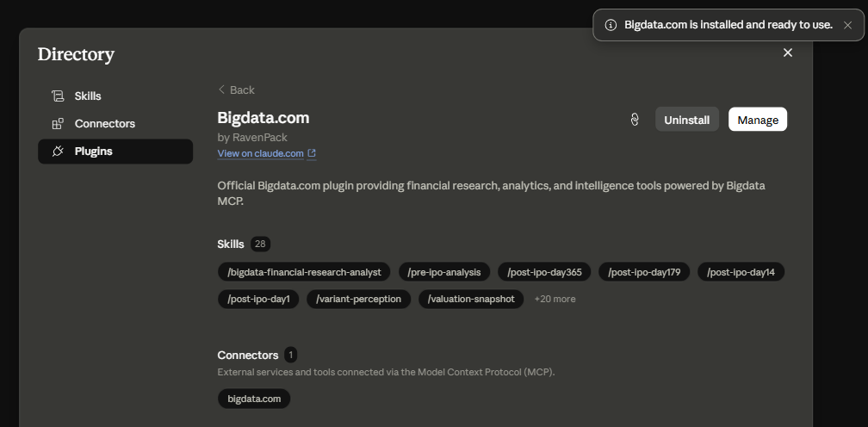Click the Manage button
The image size is (868, 427).
[758, 120]
